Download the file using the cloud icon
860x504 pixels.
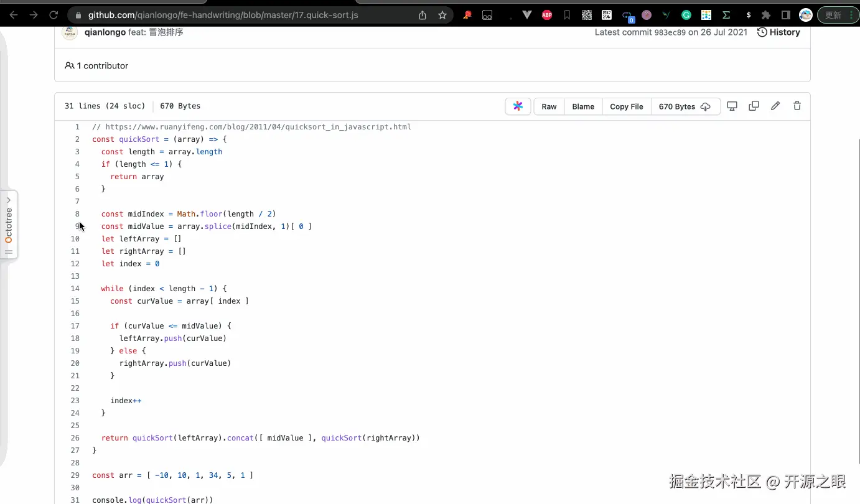pos(706,106)
